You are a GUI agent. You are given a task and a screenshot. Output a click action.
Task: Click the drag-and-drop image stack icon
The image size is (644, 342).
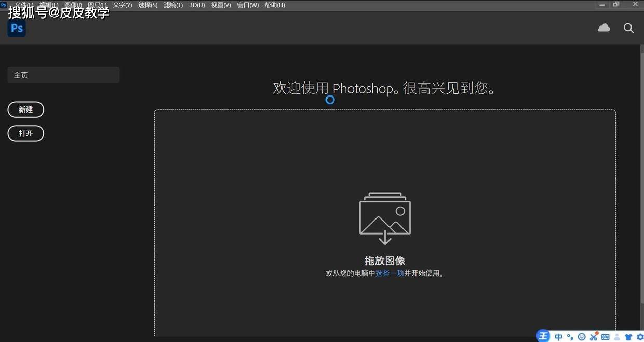pyautogui.click(x=385, y=218)
